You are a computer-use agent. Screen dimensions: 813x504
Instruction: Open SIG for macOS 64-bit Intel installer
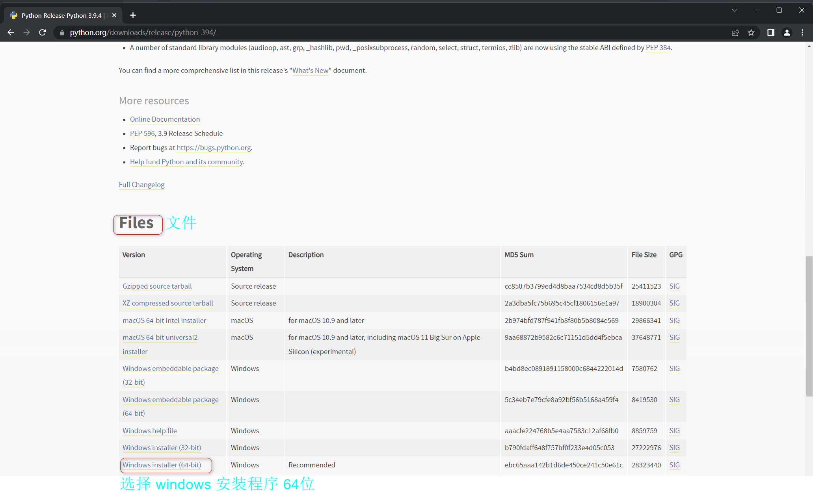(x=674, y=321)
